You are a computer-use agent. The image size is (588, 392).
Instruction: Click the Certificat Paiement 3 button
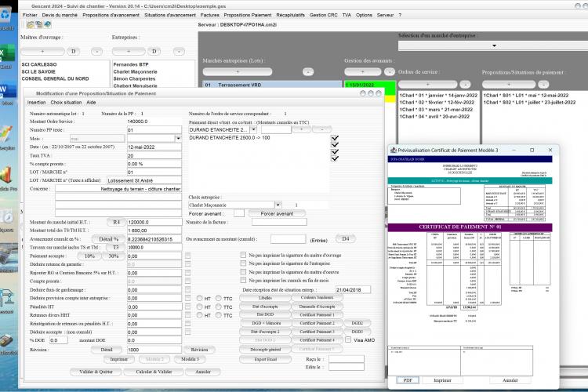[x=317, y=332]
